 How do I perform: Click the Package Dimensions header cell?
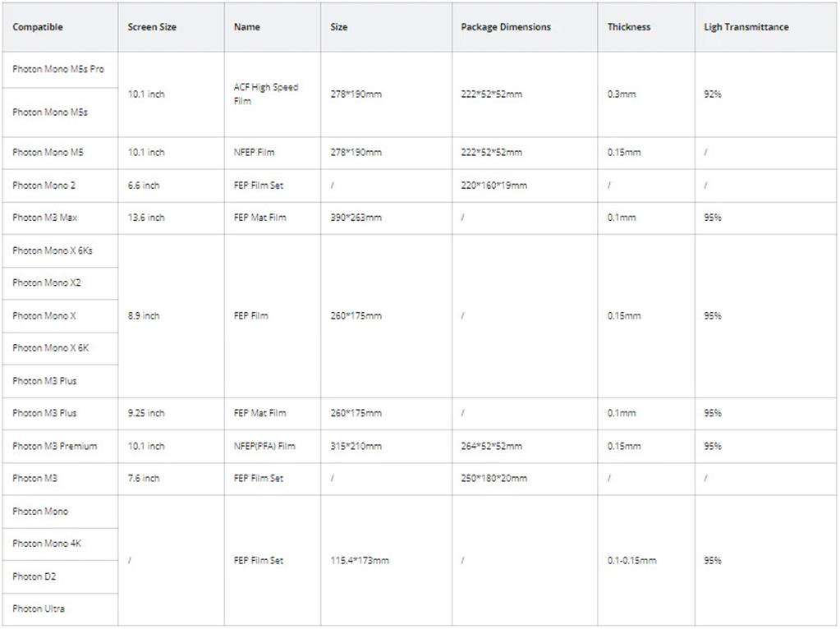click(x=525, y=27)
